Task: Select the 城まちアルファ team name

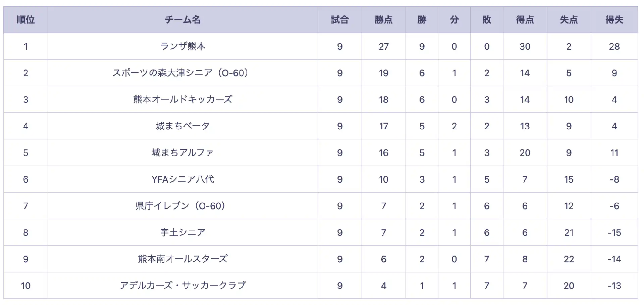Action: click(x=182, y=152)
